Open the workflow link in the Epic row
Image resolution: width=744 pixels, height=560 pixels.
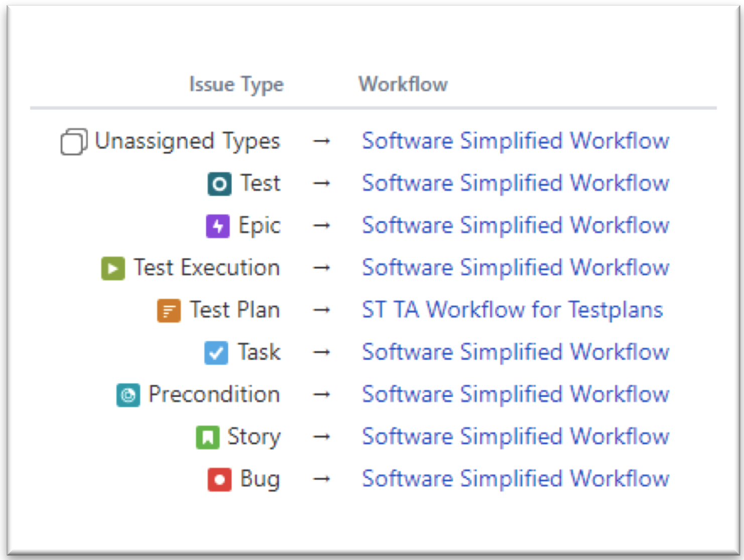[515, 225]
